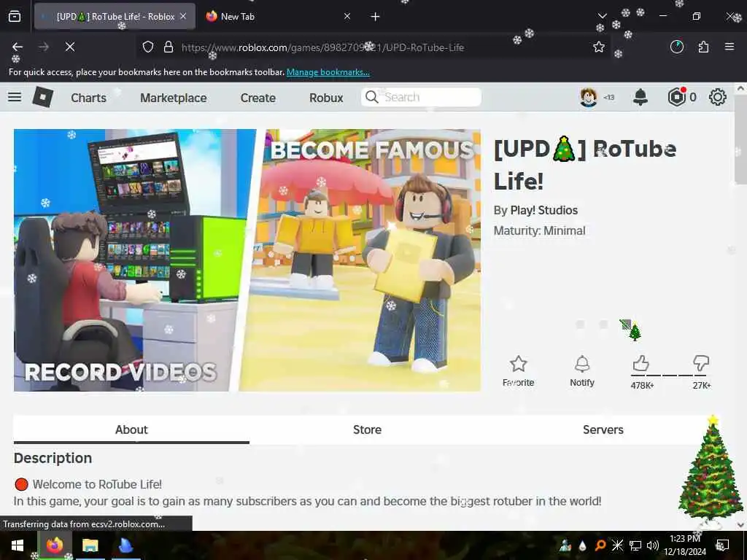Viewport: 747px width, 560px height.
Task: Open a new browser tab with plus
Action: coord(376,17)
